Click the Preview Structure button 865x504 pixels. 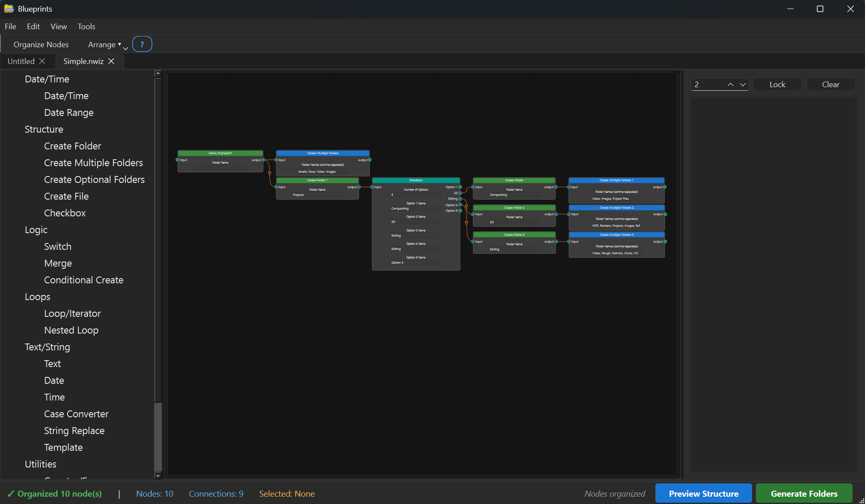[x=704, y=494]
